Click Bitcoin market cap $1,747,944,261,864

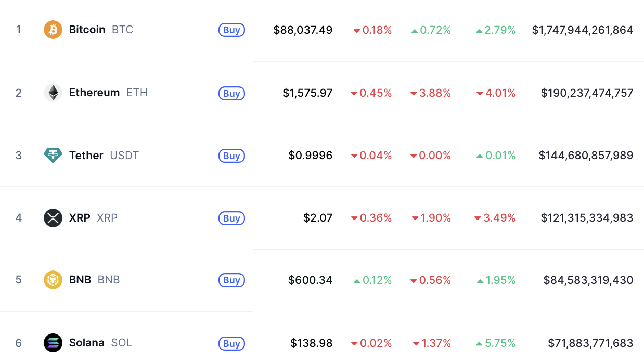point(583,30)
